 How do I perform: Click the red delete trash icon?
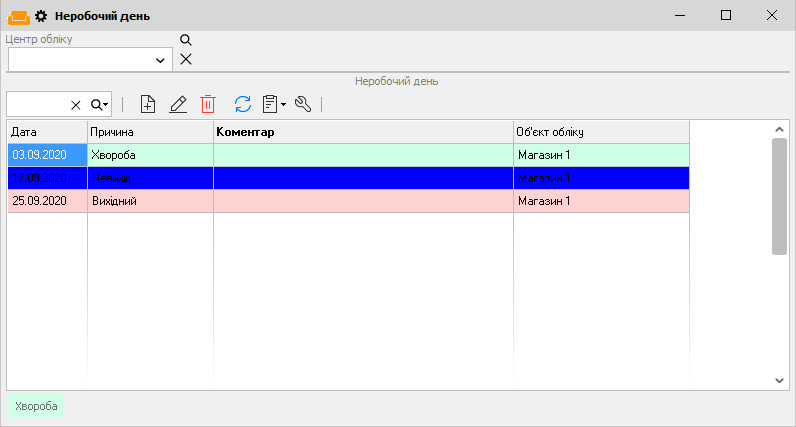[208, 104]
